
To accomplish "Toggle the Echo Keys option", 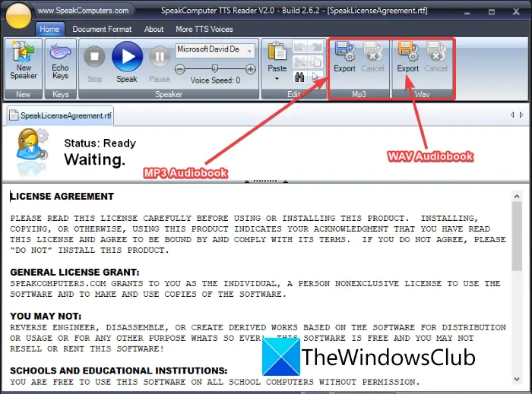I will (x=60, y=61).
